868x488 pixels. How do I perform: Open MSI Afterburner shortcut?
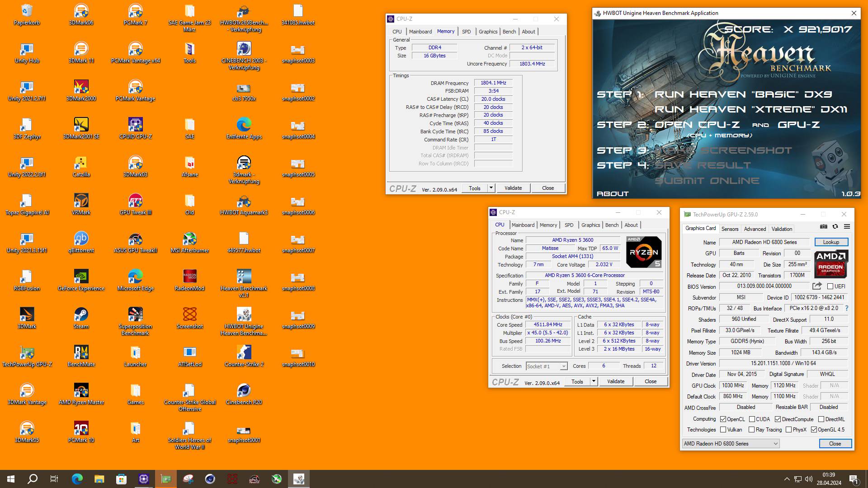pos(189,242)
